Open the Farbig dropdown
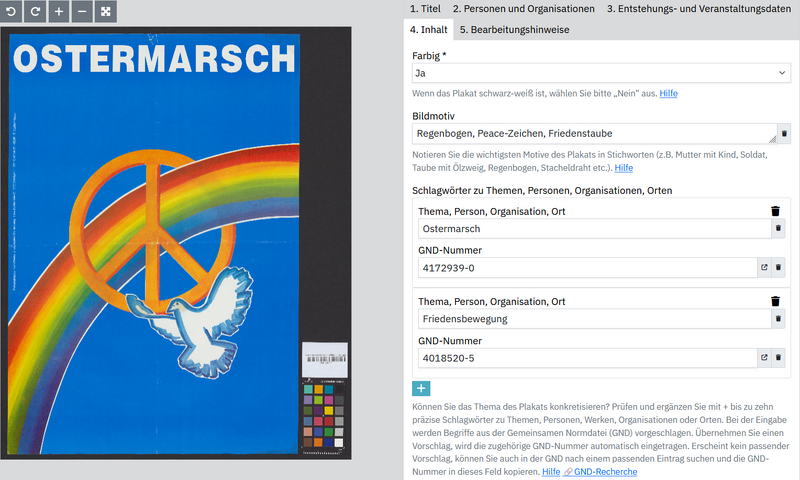The width and height of the screenshot is (800, 480). pyautogui.click(x=601, y=73)
